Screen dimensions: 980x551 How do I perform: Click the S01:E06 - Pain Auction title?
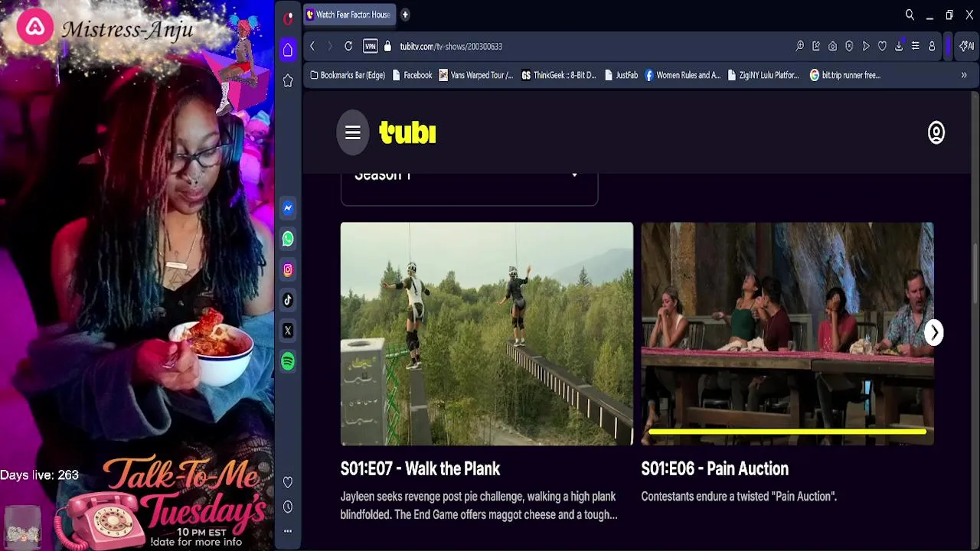715,469
